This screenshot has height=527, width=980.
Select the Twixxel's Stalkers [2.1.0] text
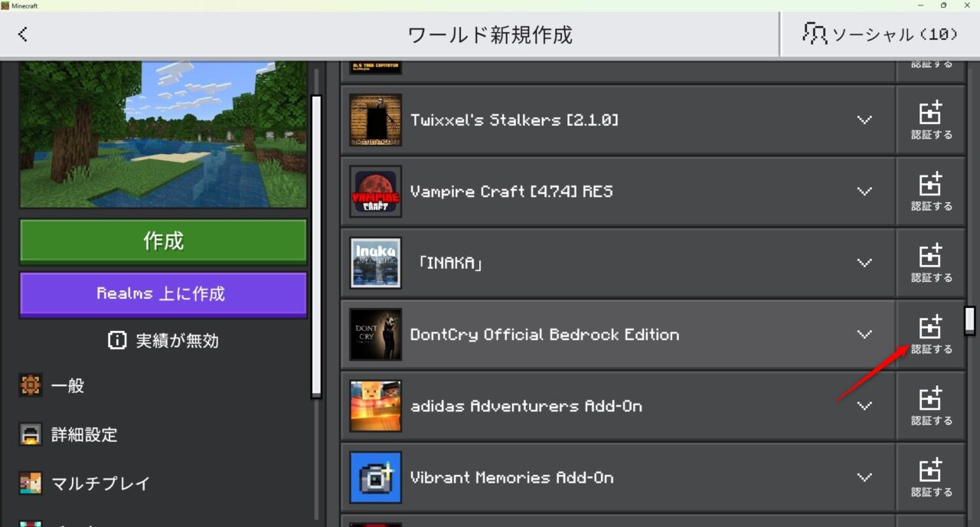point(514,120)
